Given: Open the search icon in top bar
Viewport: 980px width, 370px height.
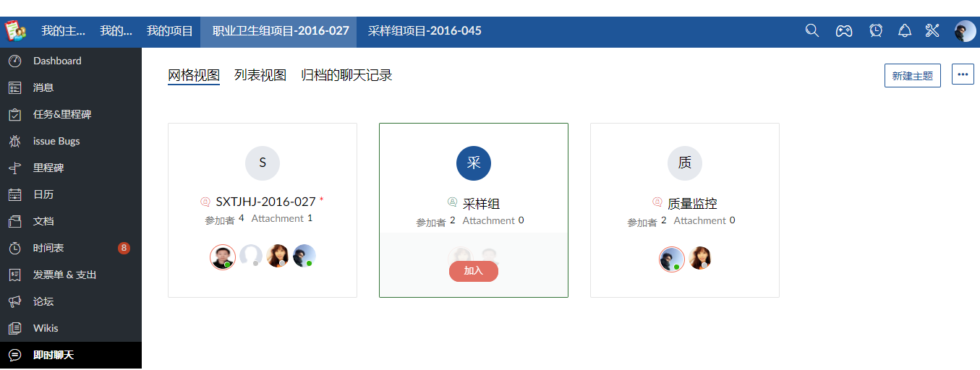Looking at the screenshot, I should (812, 30).
